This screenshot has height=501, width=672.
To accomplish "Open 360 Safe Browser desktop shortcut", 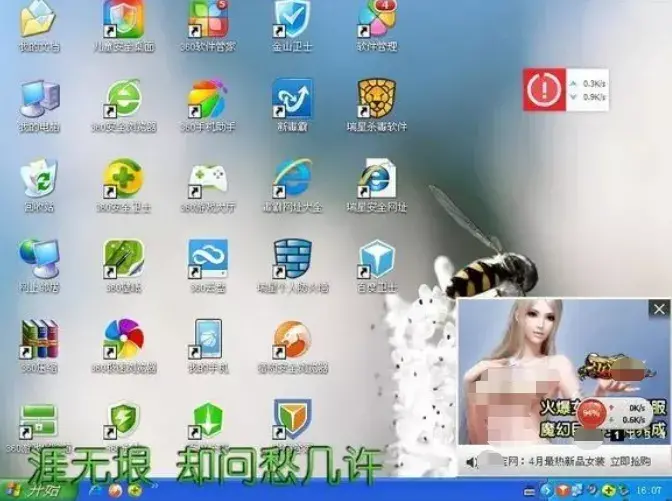I will [x=124, y=100].
